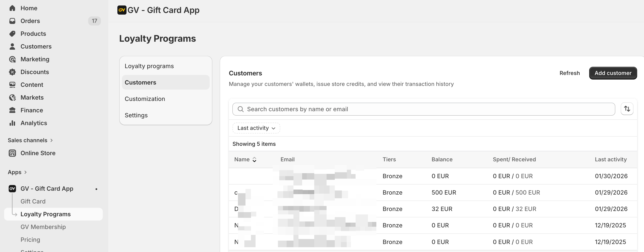Click the Orders inbox icon
This screenshot has height=252, width=644.
[12, 21]
